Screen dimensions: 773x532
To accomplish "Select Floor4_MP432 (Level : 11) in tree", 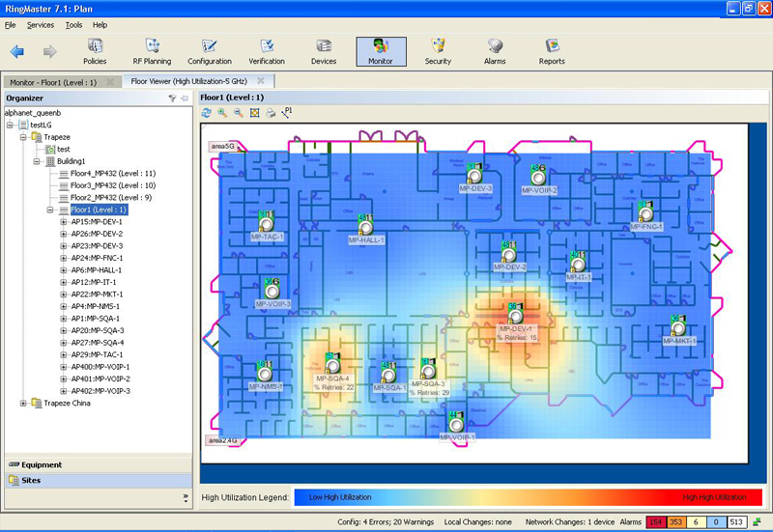I will (113, 174).
